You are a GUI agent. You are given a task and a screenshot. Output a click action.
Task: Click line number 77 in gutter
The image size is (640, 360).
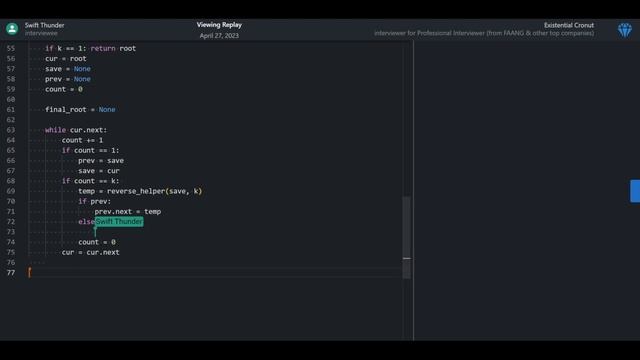click(11, 273)
